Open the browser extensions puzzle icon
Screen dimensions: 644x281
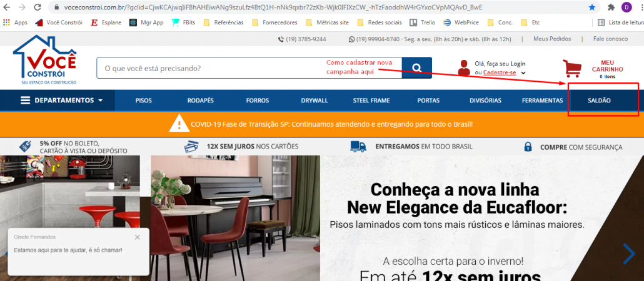(611, 7)
